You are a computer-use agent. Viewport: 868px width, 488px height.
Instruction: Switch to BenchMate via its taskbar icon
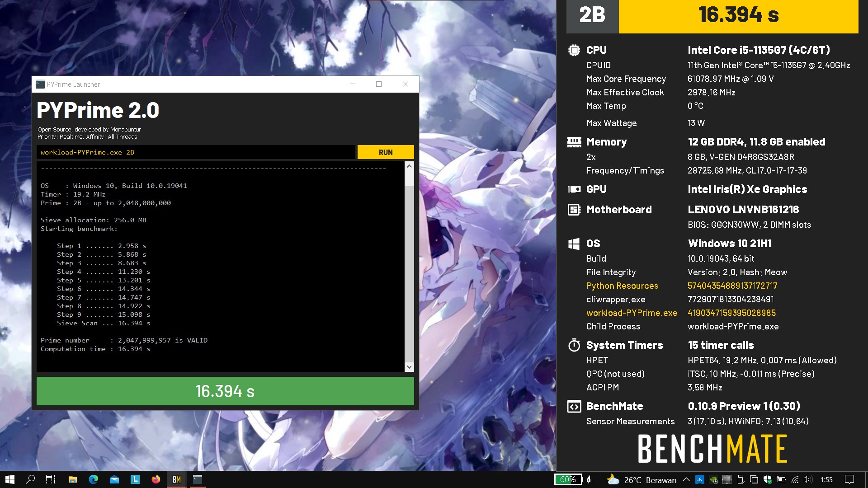pos(177,479)
